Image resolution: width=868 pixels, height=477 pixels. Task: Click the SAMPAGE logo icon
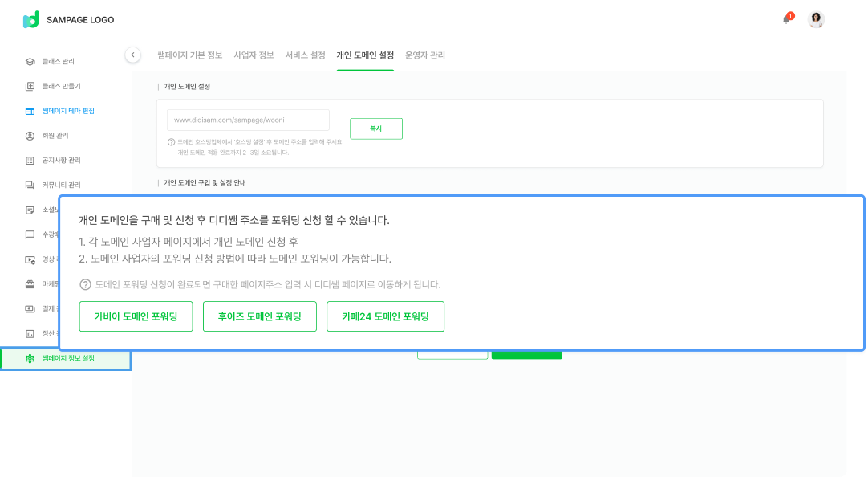30,19
